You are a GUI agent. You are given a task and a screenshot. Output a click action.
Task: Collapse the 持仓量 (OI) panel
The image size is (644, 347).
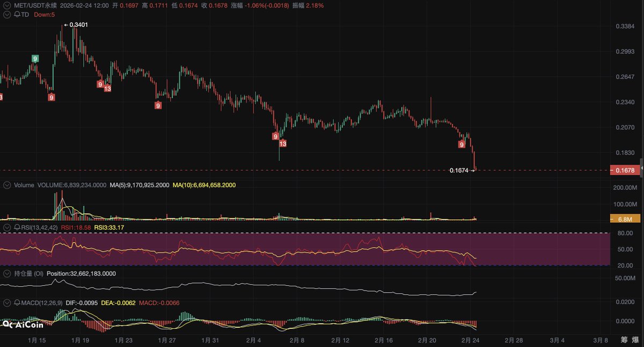pyautogui.click(x=6, y=273)
